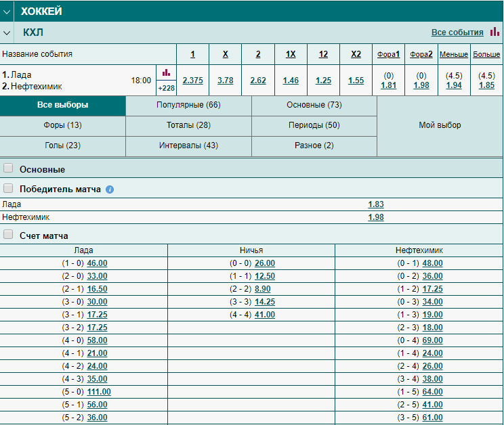Viewport: 504px width, 425px height.
Task: Collapse the КХЛ league chevron
Action: click(x=7, y=32)
